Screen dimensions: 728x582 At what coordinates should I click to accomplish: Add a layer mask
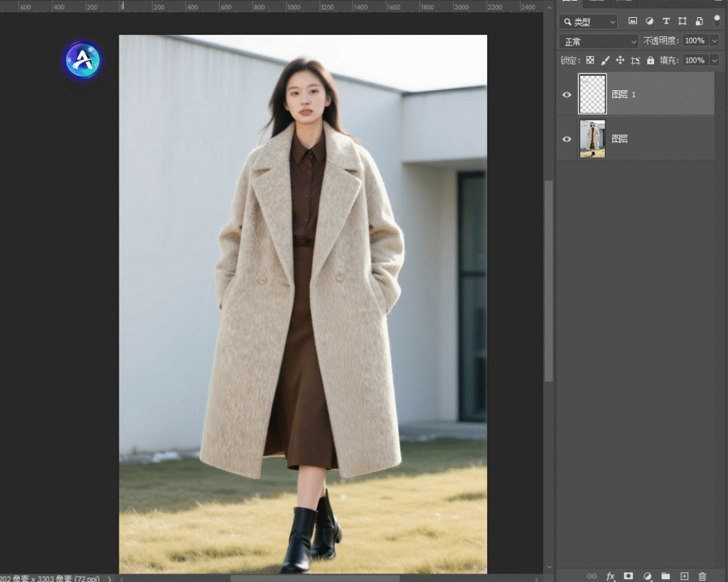coord(628,576)
